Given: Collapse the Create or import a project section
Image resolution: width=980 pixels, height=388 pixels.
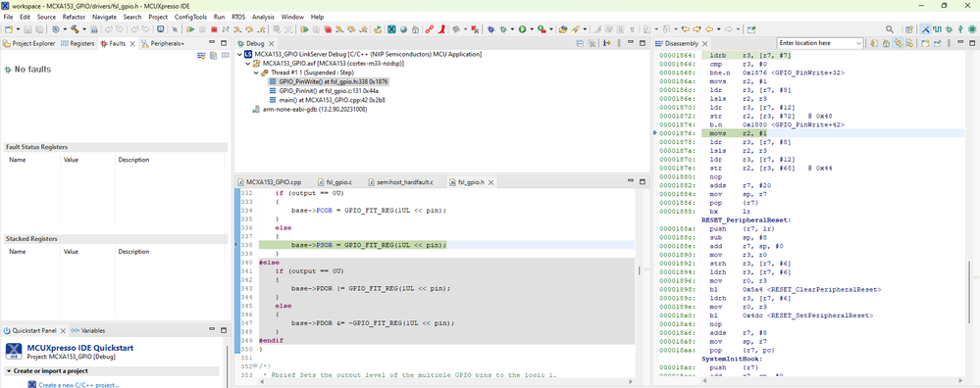Looking at the screenshot, I should [x=9, y=371].
